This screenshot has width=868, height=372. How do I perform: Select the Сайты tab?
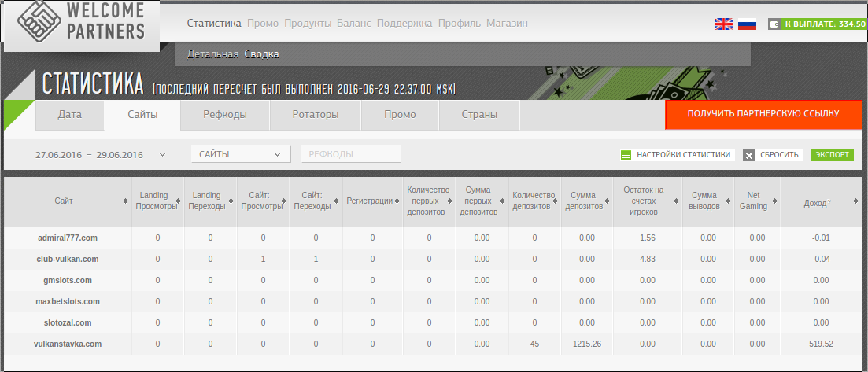tap(142, 115)
